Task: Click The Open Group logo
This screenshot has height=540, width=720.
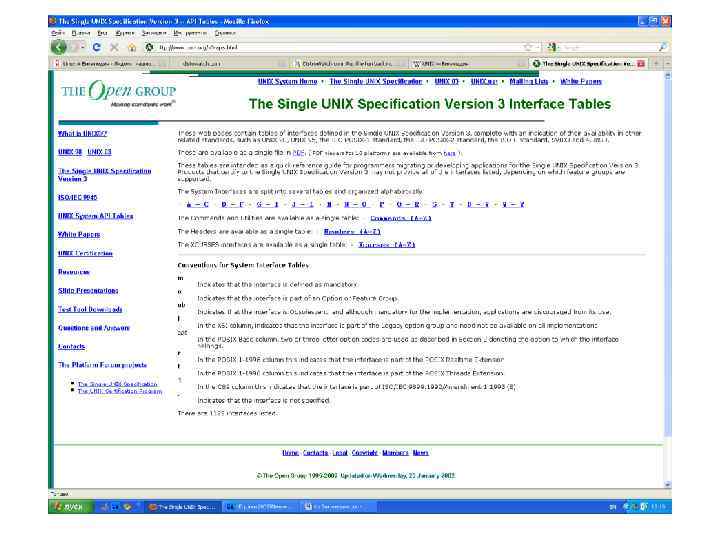Action: point(118,93)
